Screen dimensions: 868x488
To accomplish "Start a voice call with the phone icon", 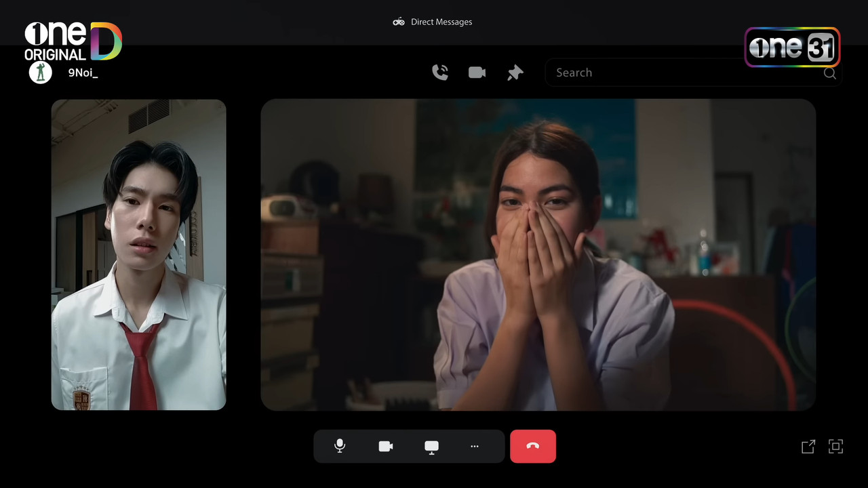I will point(440,73).
